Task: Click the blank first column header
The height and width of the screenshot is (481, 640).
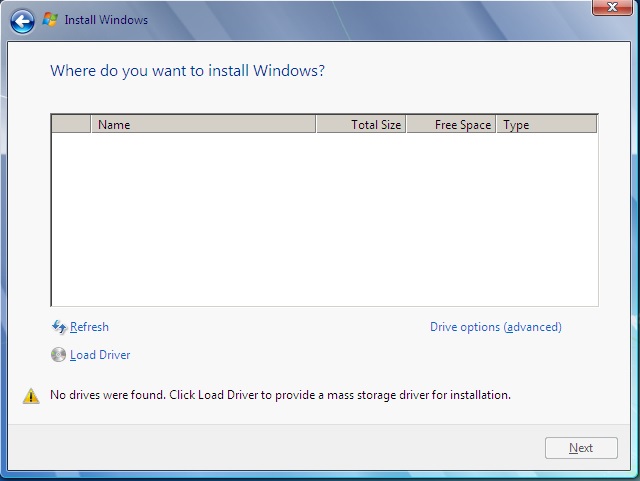Action: pyautogui.click(x=71, y=125)
